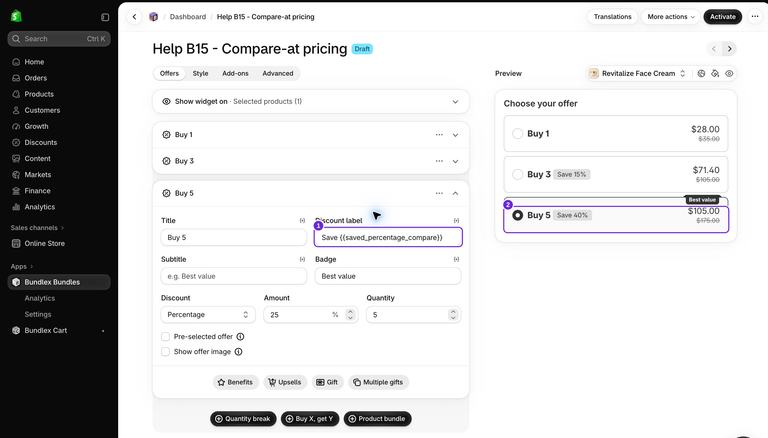Click the Amount stepper arrows
Image resolution: width=768 pixels, height=438 pixels.
pos(350,315)
